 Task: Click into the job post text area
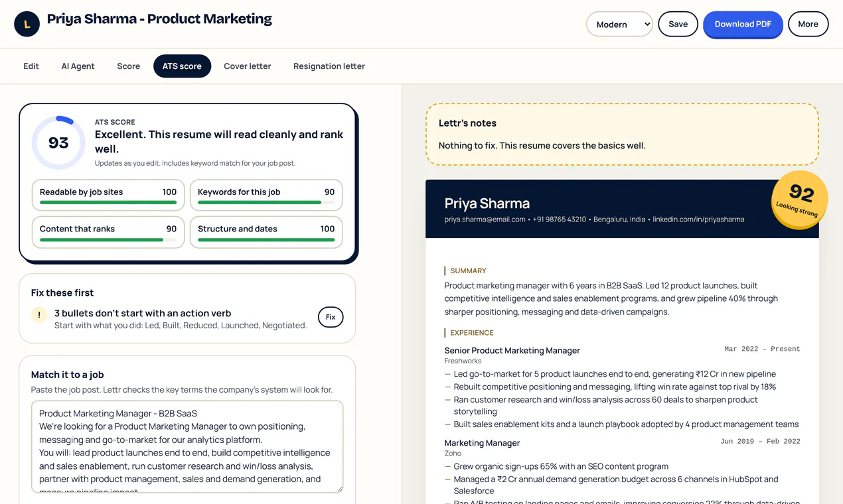[187, 446]
